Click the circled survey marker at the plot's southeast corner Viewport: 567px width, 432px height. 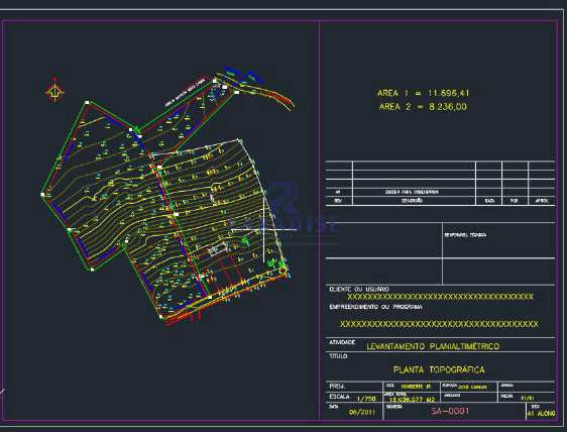pyautogui.click(x=282, y=270)
